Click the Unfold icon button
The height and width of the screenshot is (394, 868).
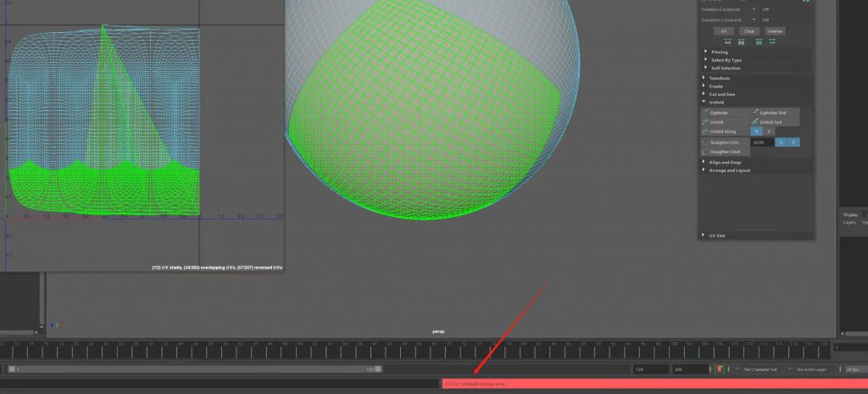[x=705, y=122]
